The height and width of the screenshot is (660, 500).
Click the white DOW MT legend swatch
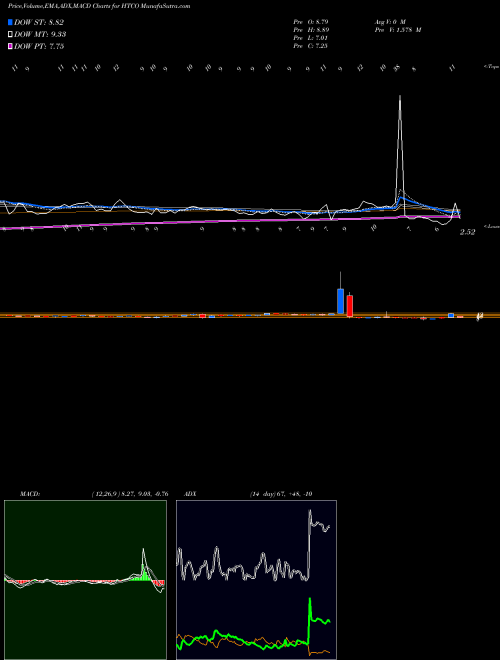point(11,34)
